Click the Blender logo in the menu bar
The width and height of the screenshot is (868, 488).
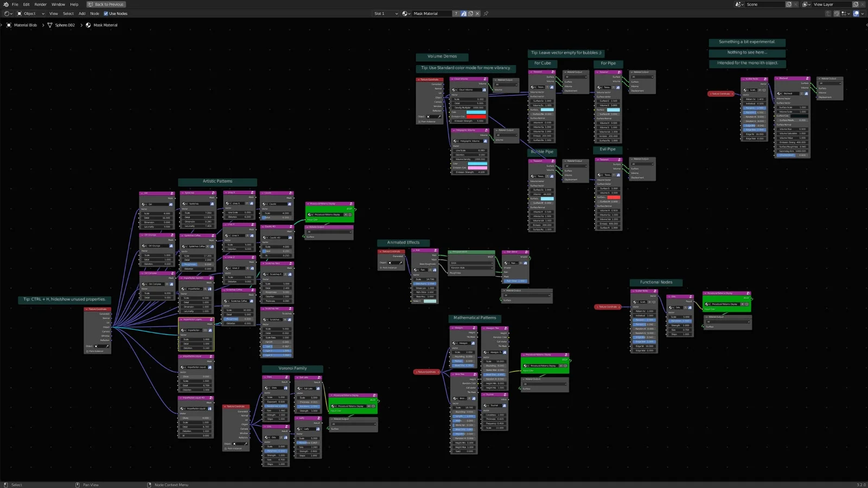click(x=6, y=4)
